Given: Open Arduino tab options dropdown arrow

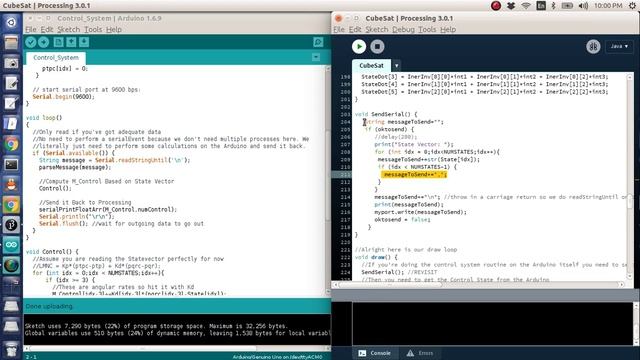Looking at the screenshot, I should (316, 57).
